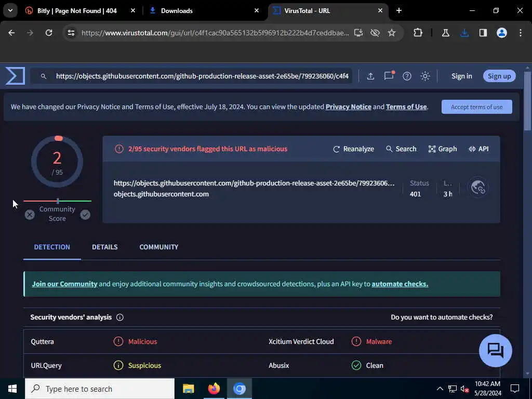This screenshot has height=399, width=532.
Task: Open the API option
Action: click(x=478, y=149)
